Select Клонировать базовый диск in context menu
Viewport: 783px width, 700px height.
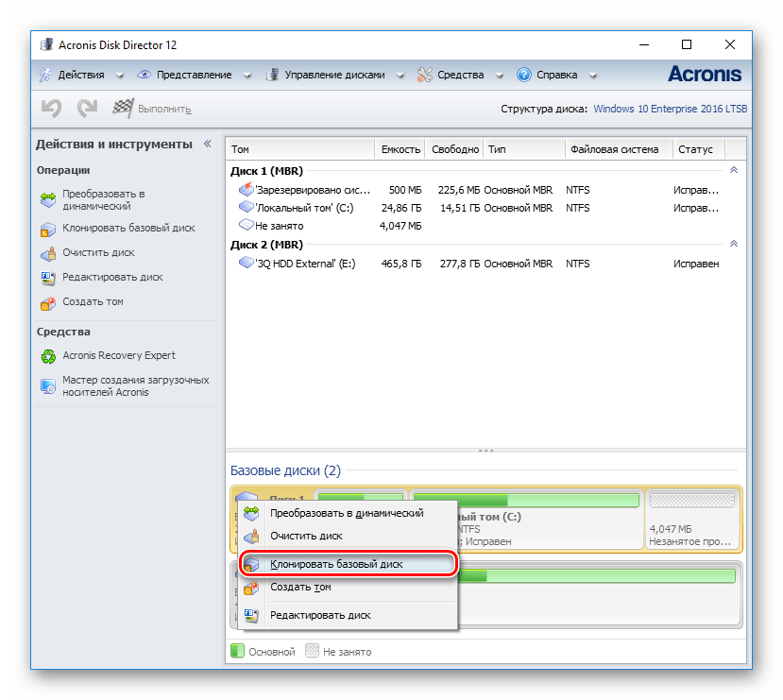tap(336, 564)
